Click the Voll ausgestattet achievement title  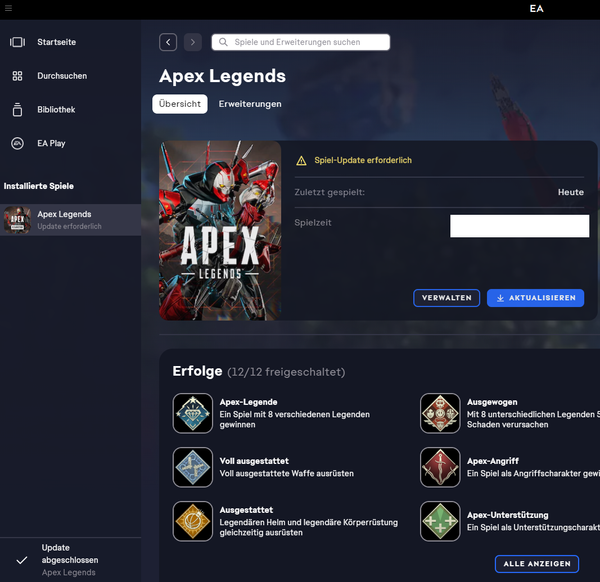[x=254, y=461]
